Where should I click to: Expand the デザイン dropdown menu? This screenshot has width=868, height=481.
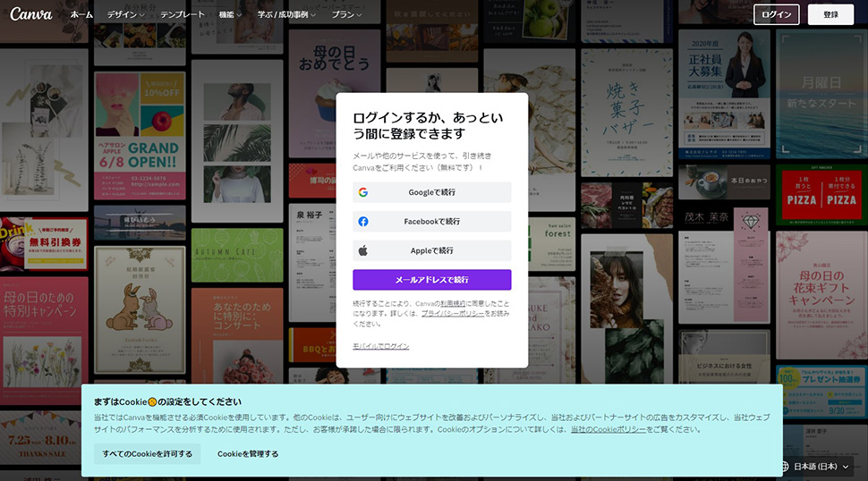[125, 15]
